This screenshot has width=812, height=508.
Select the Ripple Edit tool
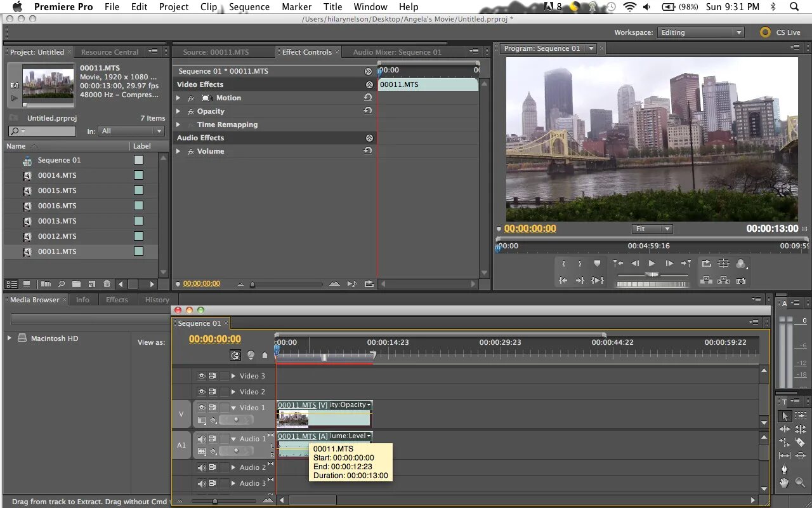(785, 429)
